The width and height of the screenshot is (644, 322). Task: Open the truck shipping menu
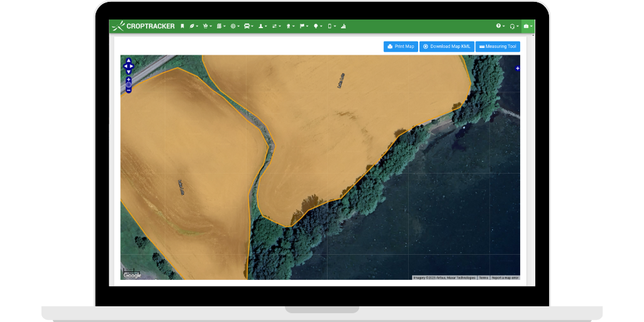pyautogui.click(x=248, y=26)
